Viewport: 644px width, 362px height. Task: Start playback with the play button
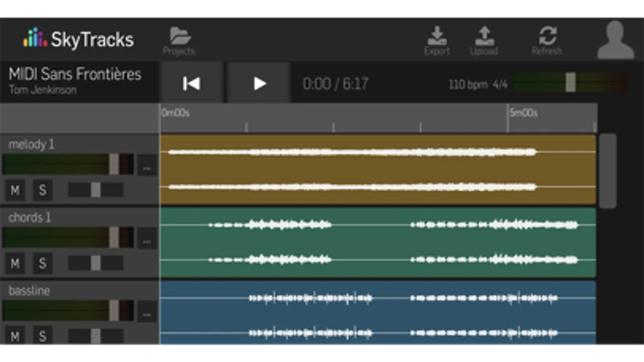pos(259,83)
